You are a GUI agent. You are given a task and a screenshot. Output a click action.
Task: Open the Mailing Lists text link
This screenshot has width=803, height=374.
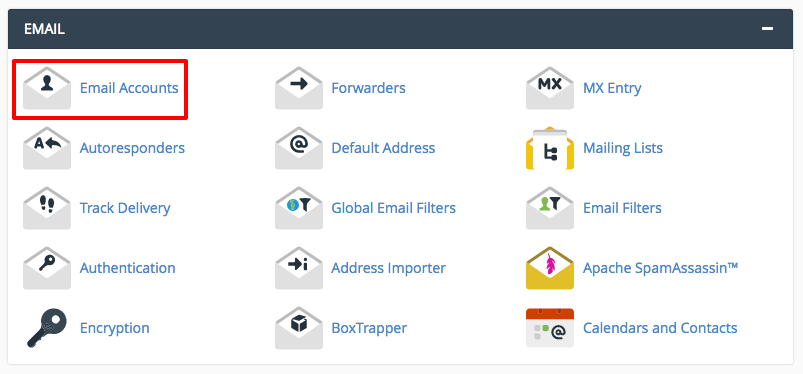coord(623,149)
